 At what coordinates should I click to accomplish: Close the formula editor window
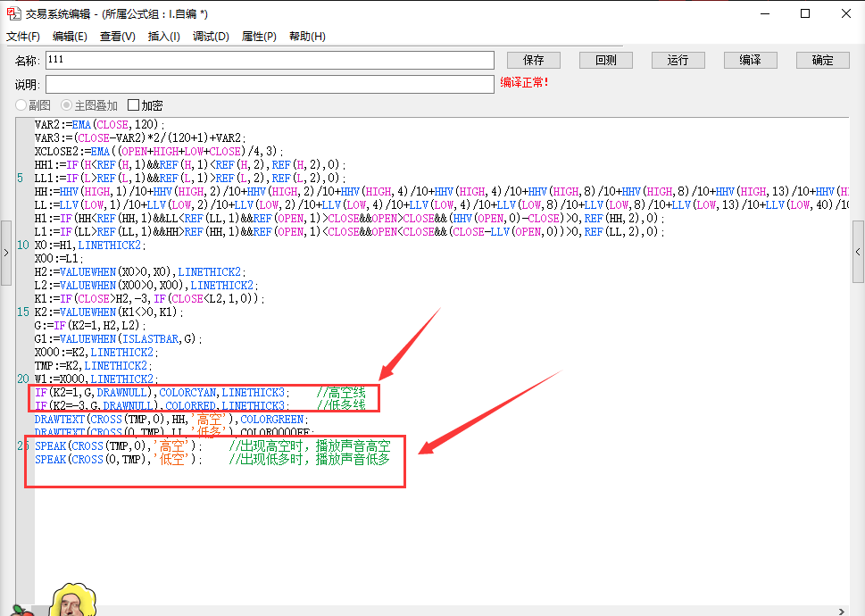coord(845,13)
